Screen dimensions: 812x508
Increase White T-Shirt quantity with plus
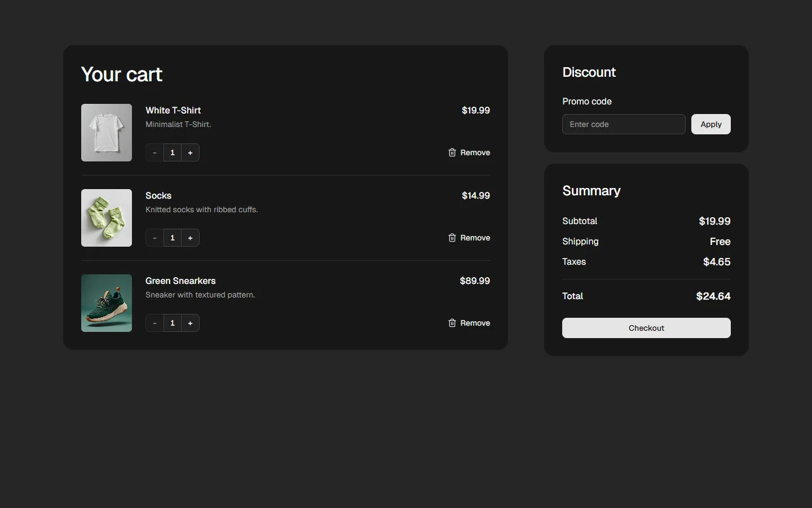tap(191, 152)
